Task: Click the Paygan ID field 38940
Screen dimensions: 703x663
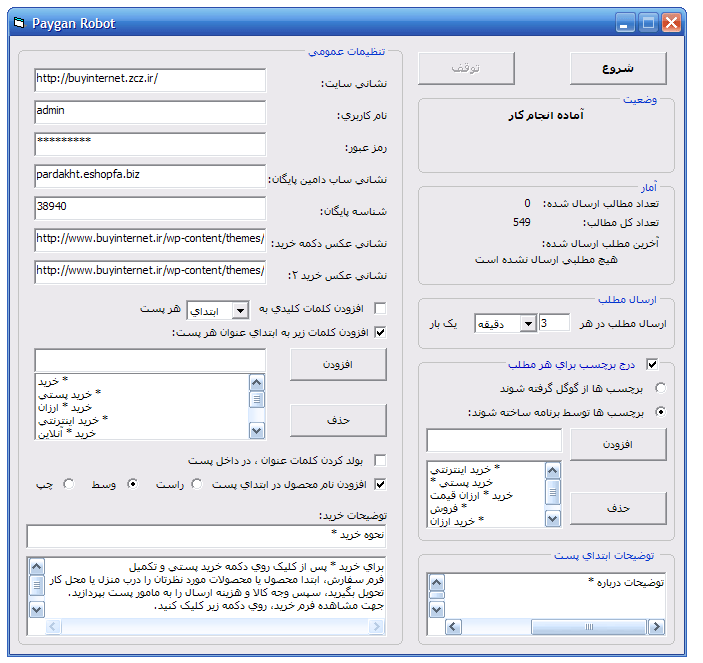Action: (150, 208)
